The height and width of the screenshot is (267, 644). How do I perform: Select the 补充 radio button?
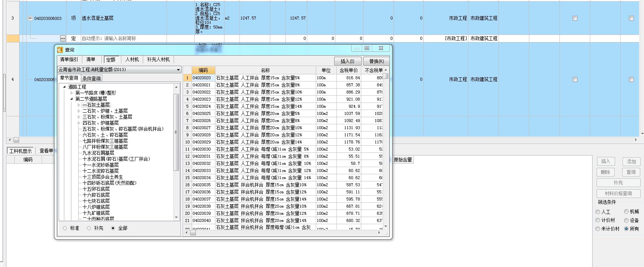tap(89, 228)
